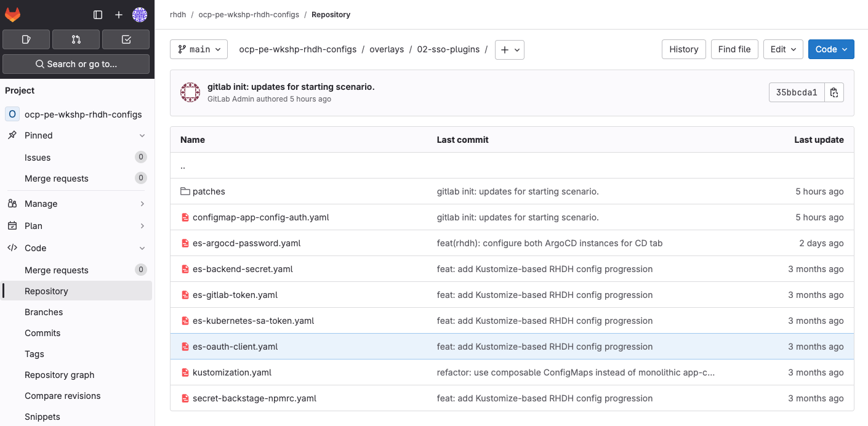This screenshot has height=426, width=868.
Task: Open the user avatar menu
Action: pos(140,15)
